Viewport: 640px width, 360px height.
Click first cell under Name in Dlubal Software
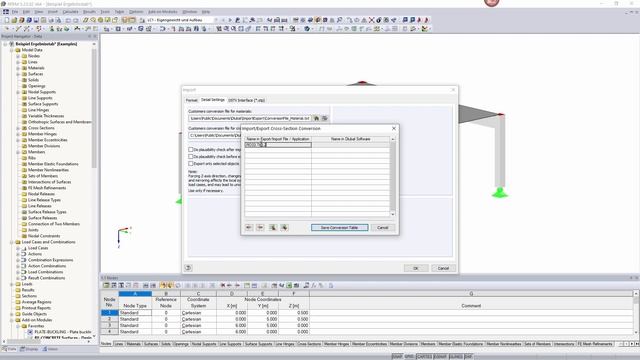351,145
